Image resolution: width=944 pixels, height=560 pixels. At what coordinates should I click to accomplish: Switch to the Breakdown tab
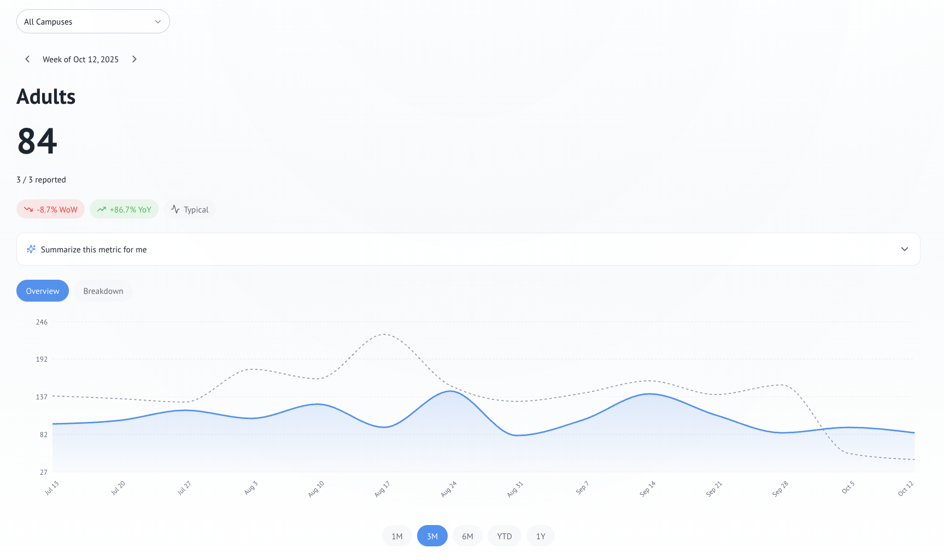pyautogui.click(x=103, y=291)
